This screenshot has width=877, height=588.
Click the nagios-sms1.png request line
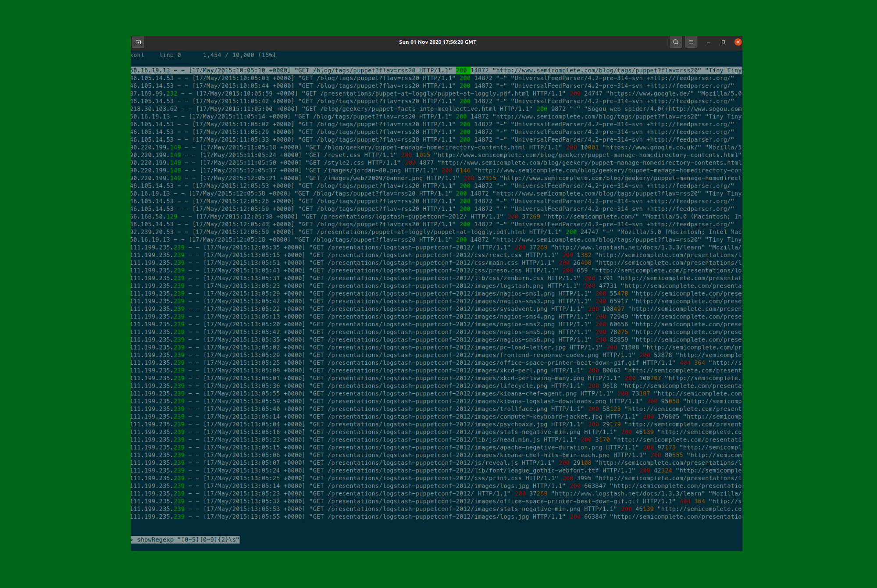coord(436,293)
